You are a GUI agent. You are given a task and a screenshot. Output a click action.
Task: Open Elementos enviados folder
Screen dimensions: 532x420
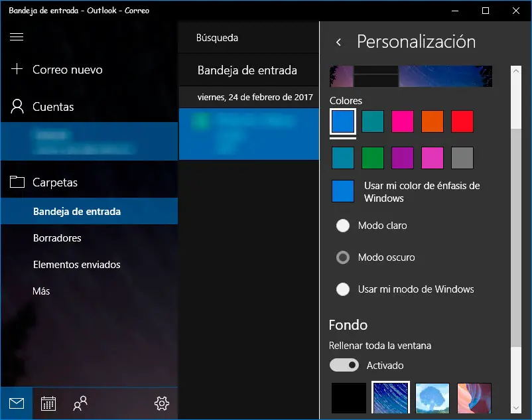coord(77,264)
